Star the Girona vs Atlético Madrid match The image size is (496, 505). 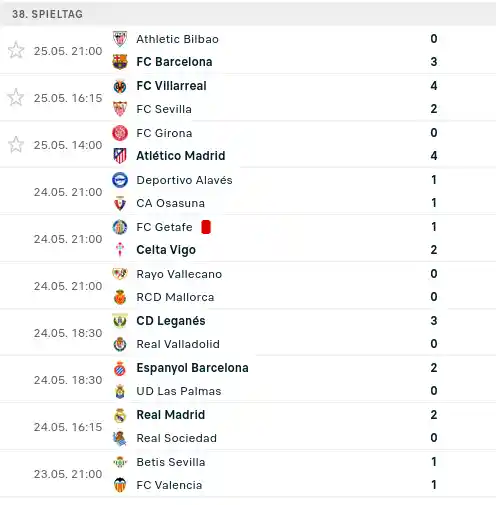[16, 145]
